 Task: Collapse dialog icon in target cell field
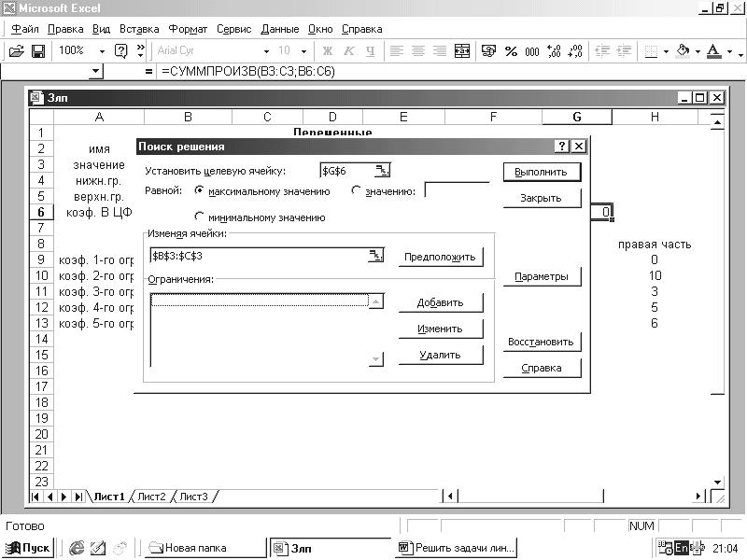pyautogui.click(x=382, y=171)
